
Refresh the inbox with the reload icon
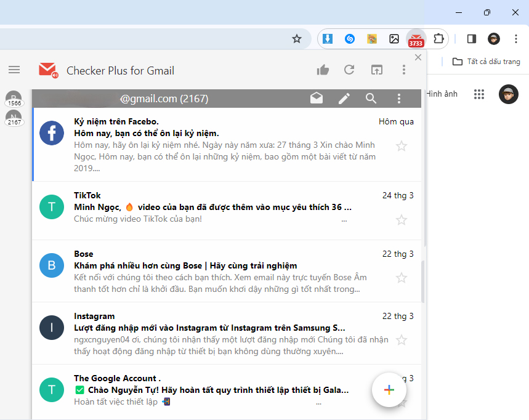[x=349, y=70]
